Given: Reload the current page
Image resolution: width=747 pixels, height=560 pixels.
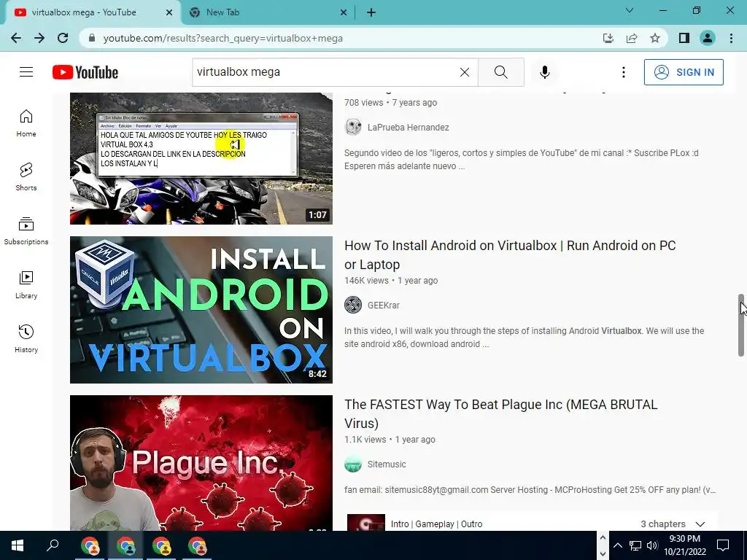Looking at the screenshot, I should pyautogui.click(x=63, y=38).
